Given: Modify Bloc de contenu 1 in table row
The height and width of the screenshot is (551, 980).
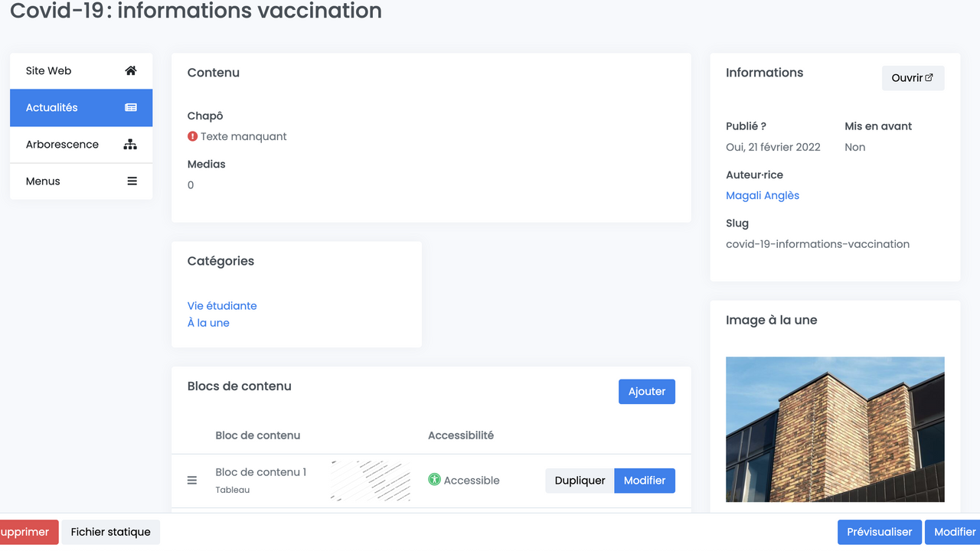Looking at the screenshot, I should coord(645,481).
